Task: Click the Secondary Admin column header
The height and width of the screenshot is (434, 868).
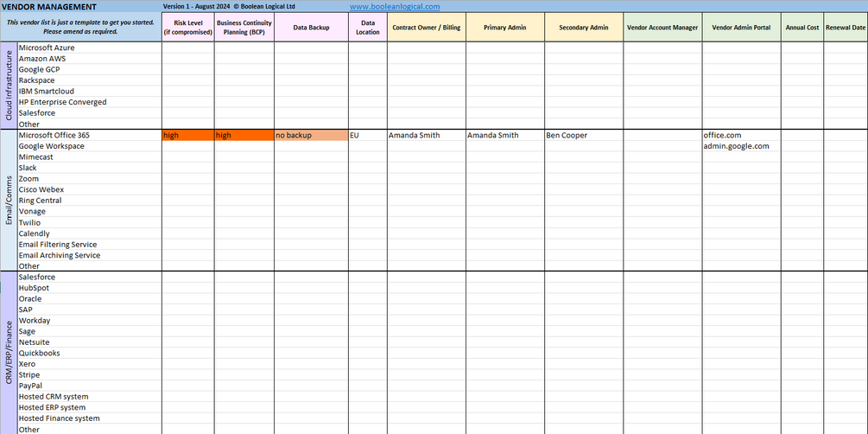Action: tap(584, 28)
